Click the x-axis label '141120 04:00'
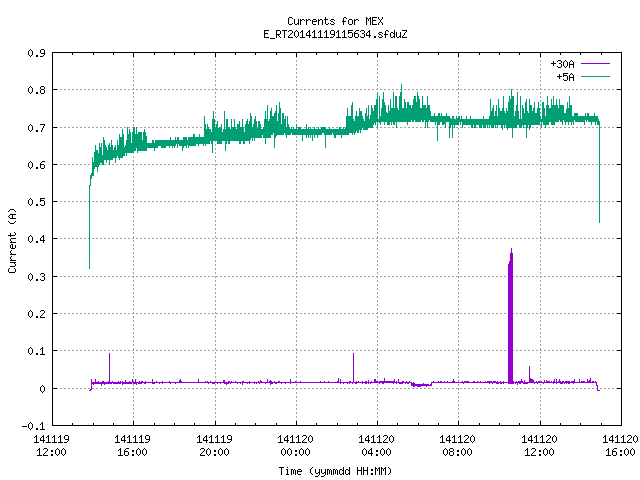 (376, 446)
